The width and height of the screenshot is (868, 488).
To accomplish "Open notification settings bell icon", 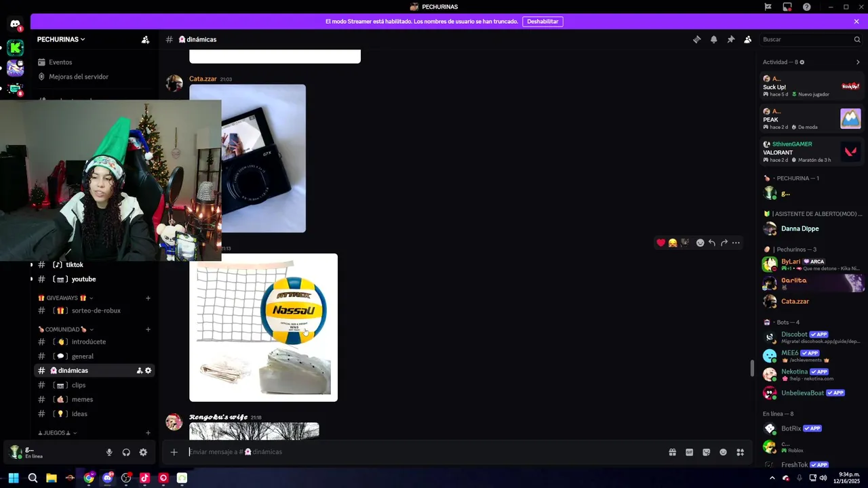I will pos(713,39).
